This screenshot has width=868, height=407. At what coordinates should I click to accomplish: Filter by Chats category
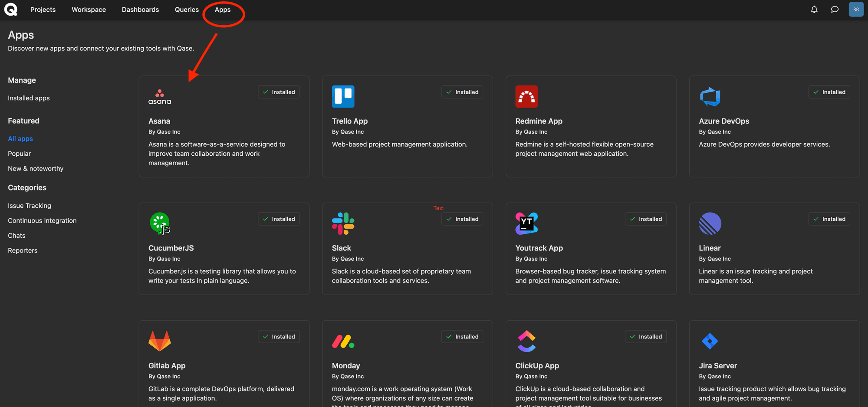point(16,235)
